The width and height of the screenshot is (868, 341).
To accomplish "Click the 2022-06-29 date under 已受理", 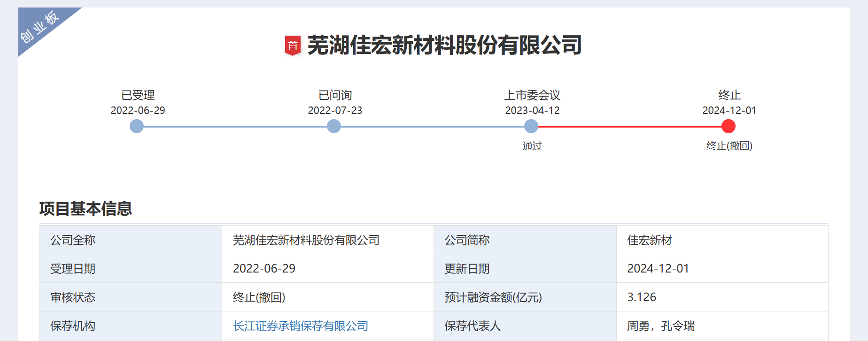I will 138,110.
